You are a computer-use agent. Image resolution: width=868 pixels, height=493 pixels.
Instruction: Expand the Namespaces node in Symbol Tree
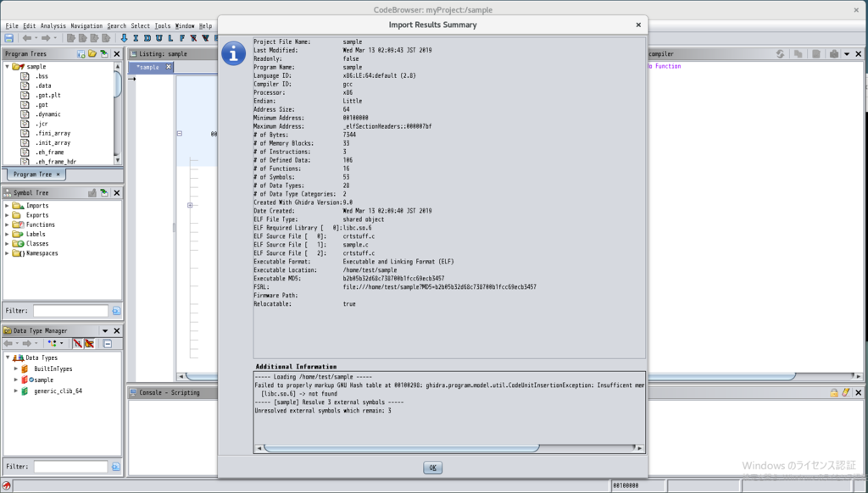click(7, 253)
